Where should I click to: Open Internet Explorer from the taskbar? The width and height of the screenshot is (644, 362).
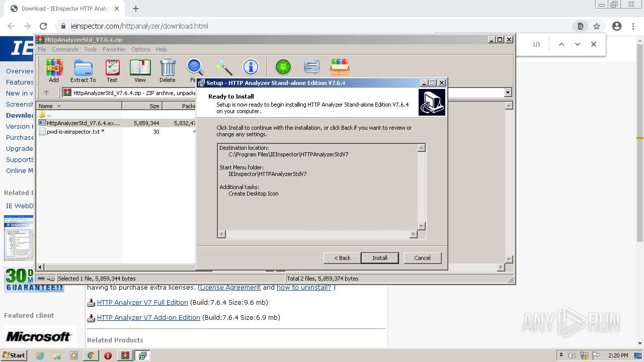coord(40,355)
